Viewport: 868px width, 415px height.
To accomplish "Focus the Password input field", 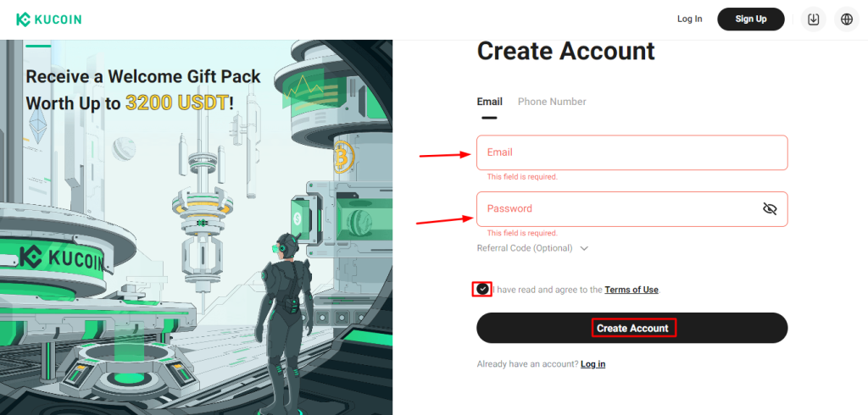I will point(632,208).
